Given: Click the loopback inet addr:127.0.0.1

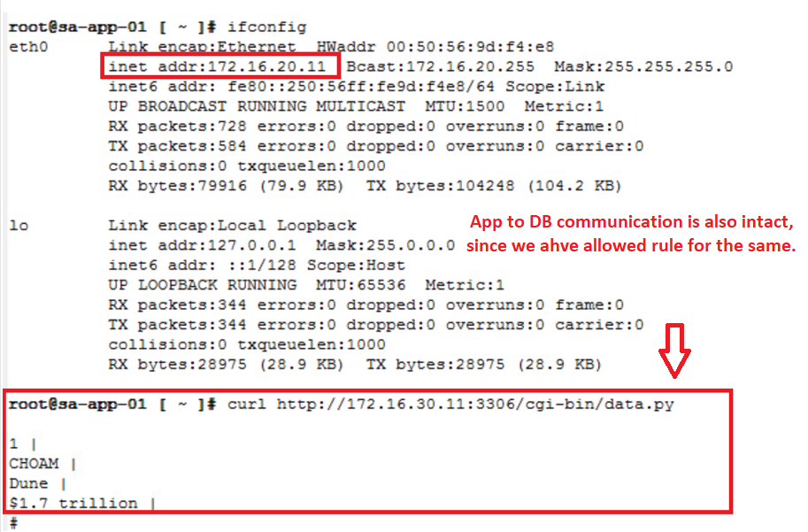Looking at the screenshot, I should tap(202, 245).
